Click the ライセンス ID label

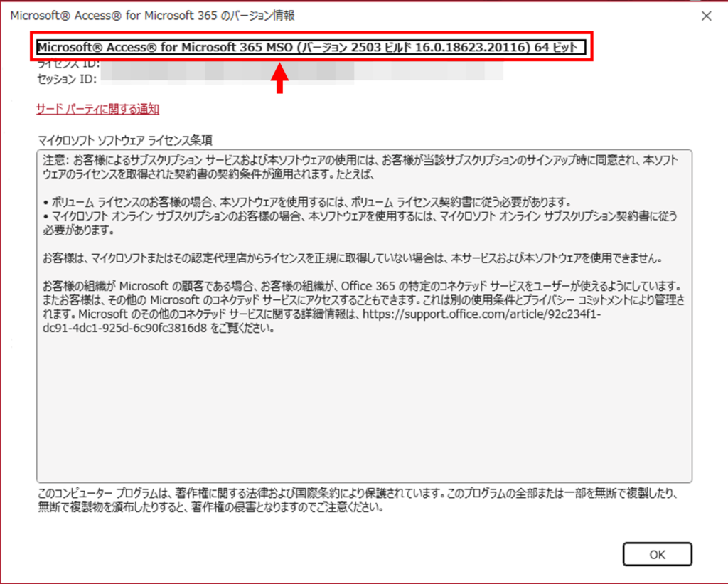coord(68,64)
